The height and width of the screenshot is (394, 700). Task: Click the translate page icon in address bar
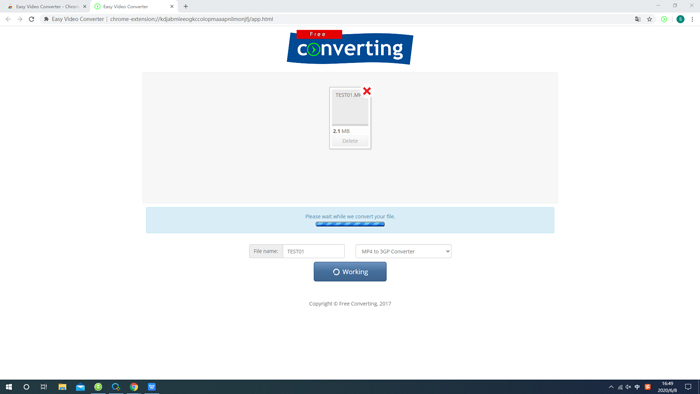(638, 19)
